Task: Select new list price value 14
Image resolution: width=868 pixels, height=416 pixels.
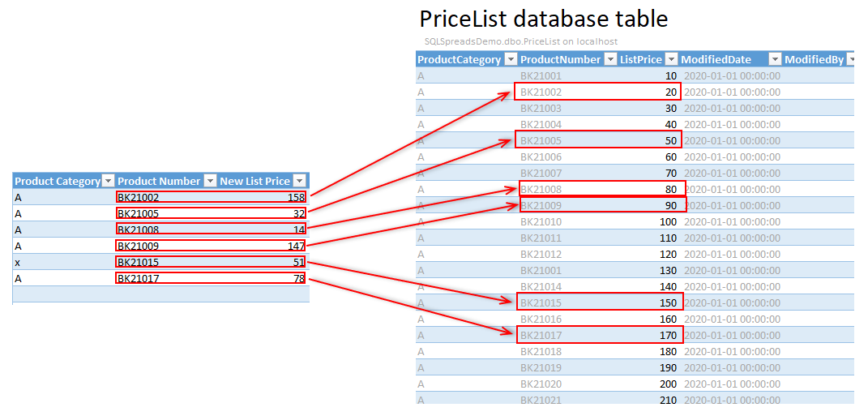Action: (300, 229)
